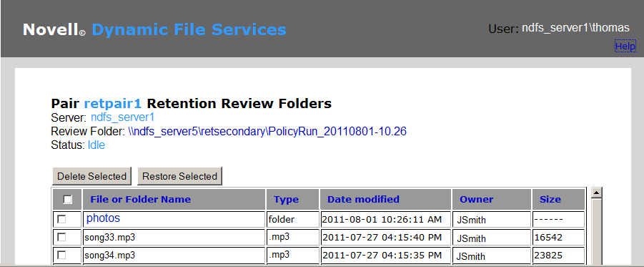The height and width of the screenshot is (267, 644).
Task: Click the date 2011-07-27 04:15:35 PM
Action: [x=382, y=256]
